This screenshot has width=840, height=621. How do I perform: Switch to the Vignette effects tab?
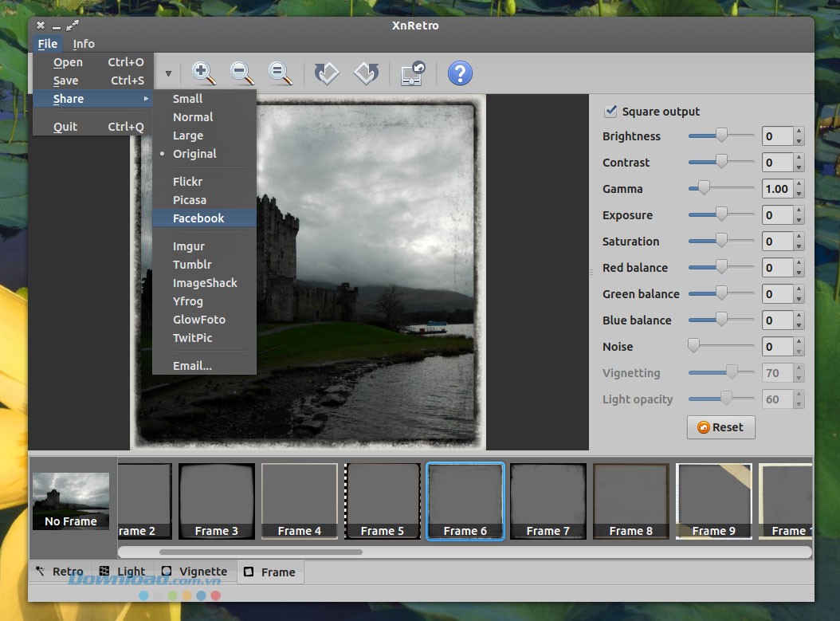tap(195, 572)
